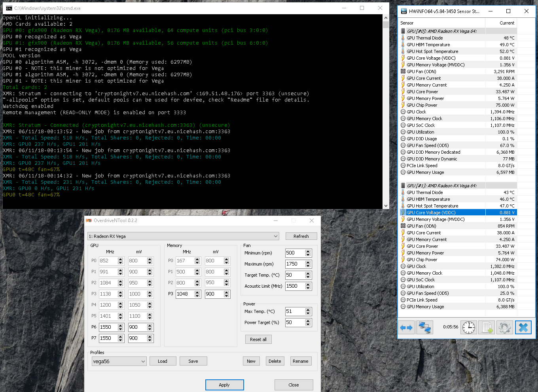
Task: Click Memory P2 mV field showing 950
Action: [x=214, y=283]
